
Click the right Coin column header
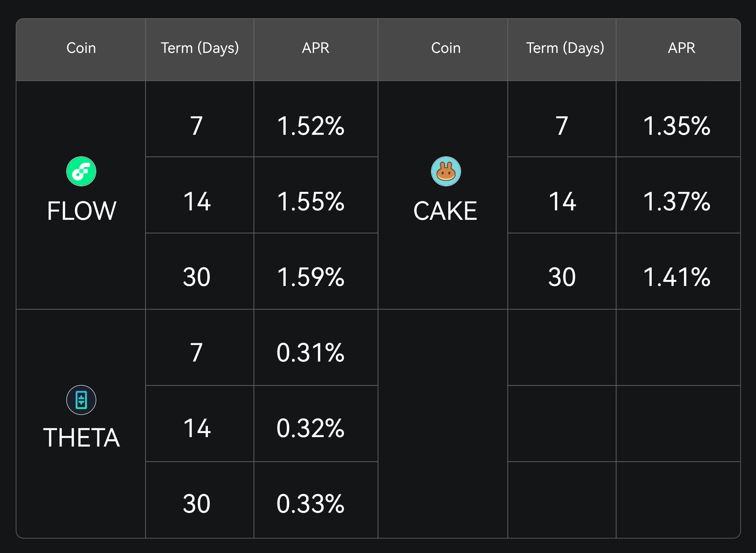[x=446, y=48]
